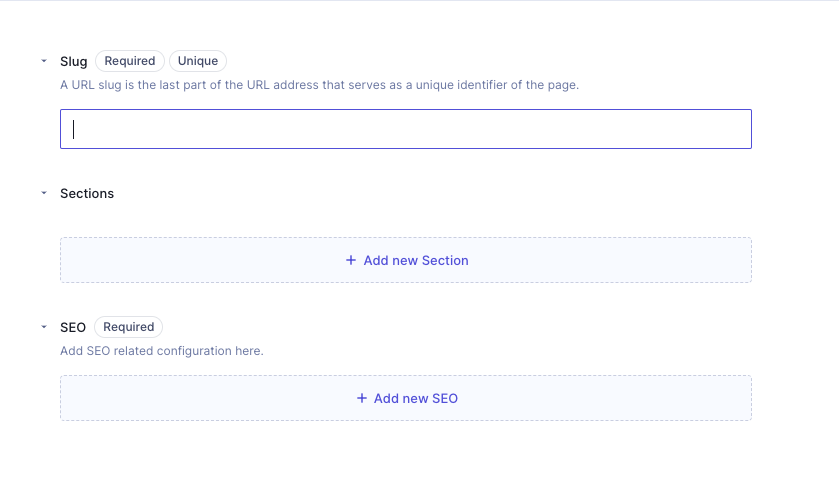Select the Required badge beside Slug

pos(129,61)
